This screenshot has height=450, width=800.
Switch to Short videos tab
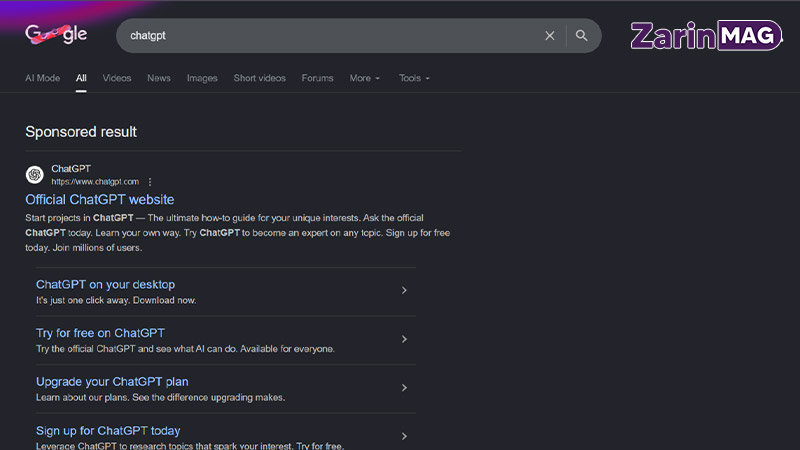click(259, 78)
